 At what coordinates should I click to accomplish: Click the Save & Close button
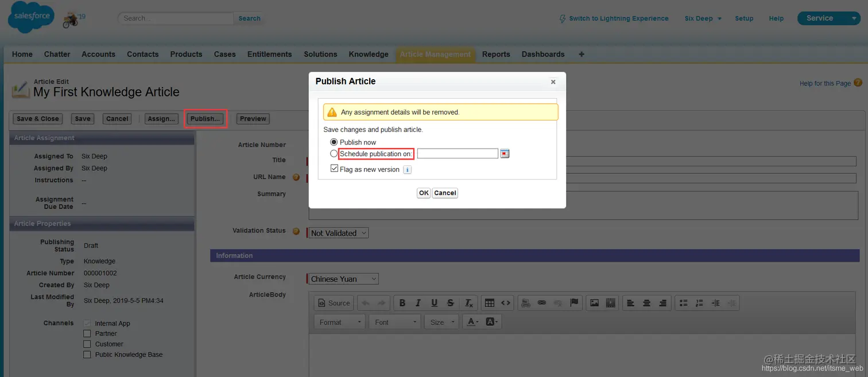[38, 119]
